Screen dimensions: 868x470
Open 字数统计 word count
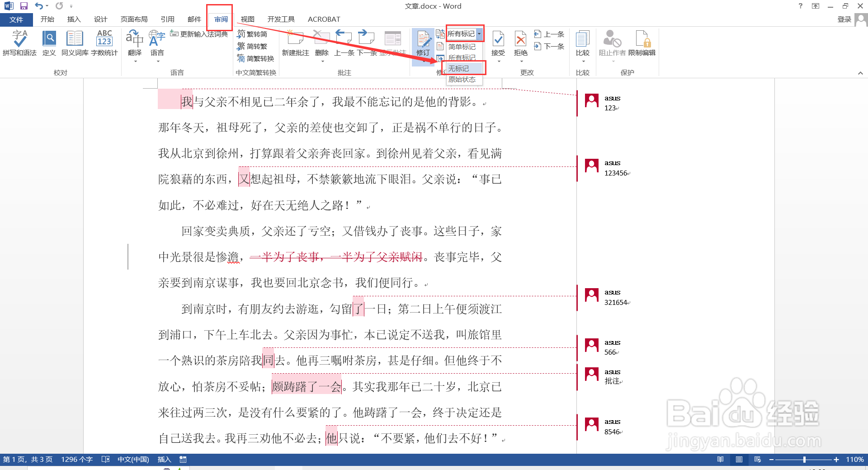(x=104, y=43)
